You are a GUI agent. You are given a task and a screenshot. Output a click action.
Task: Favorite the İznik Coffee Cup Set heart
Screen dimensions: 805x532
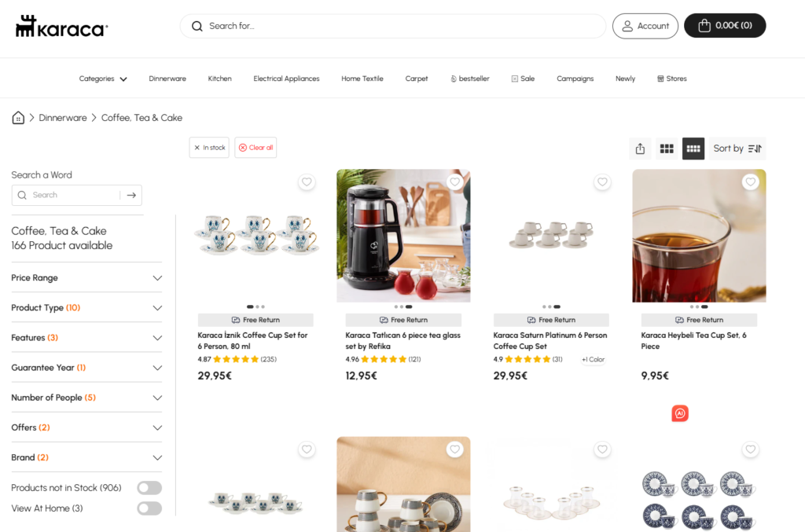pos(307,182)
